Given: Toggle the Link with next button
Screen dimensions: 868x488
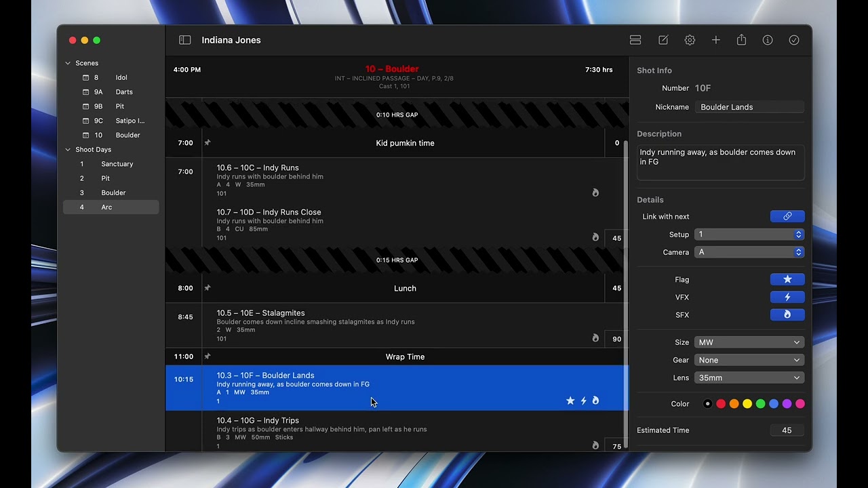Looking at the screenshot, I should [787, 216].
